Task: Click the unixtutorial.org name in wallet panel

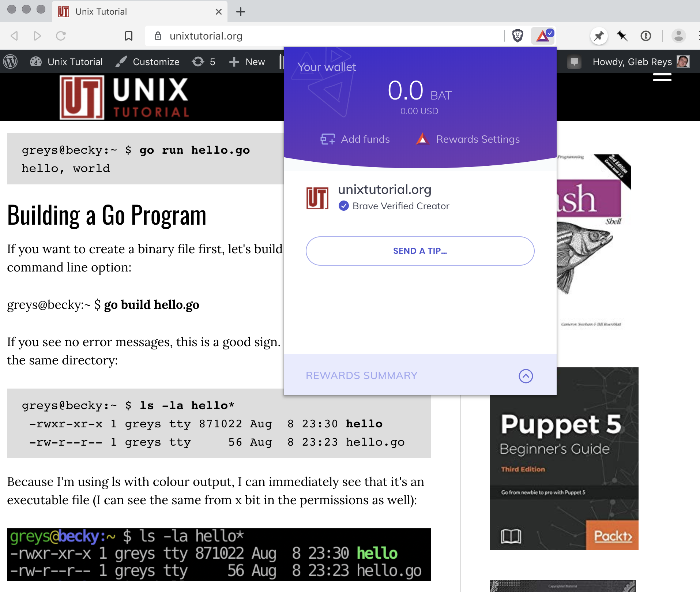Action: coord(385,190)
